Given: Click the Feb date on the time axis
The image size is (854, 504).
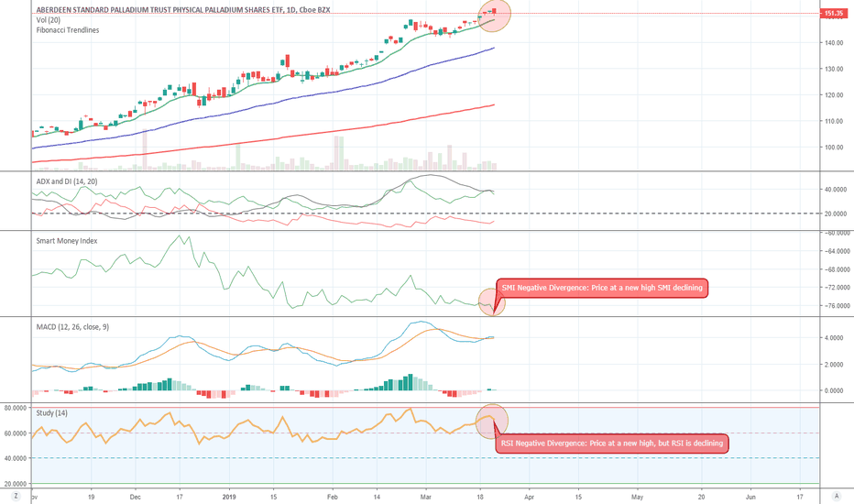Looking at the screenshot, I should pyautogui.click(x=333, y=497).
